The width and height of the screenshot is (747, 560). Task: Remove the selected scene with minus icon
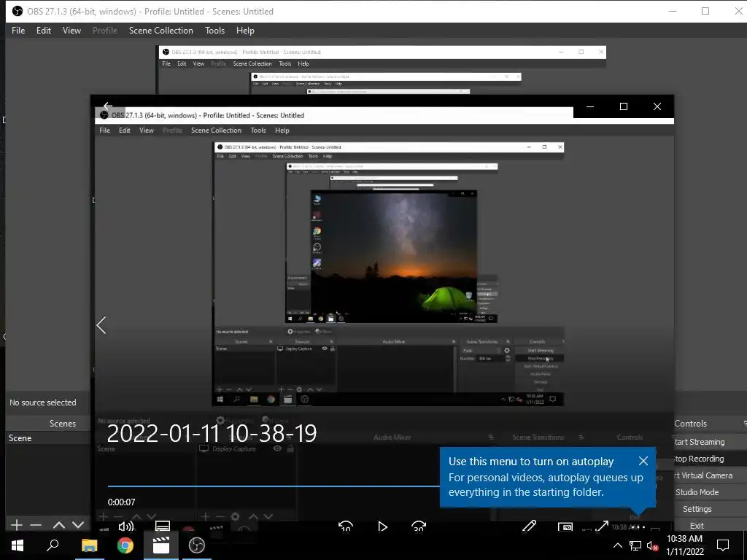click(36, 525)
